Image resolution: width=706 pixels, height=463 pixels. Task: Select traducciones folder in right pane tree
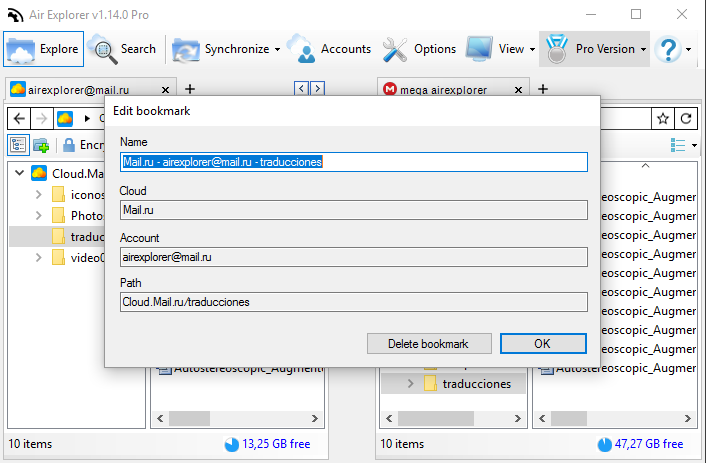476,384
